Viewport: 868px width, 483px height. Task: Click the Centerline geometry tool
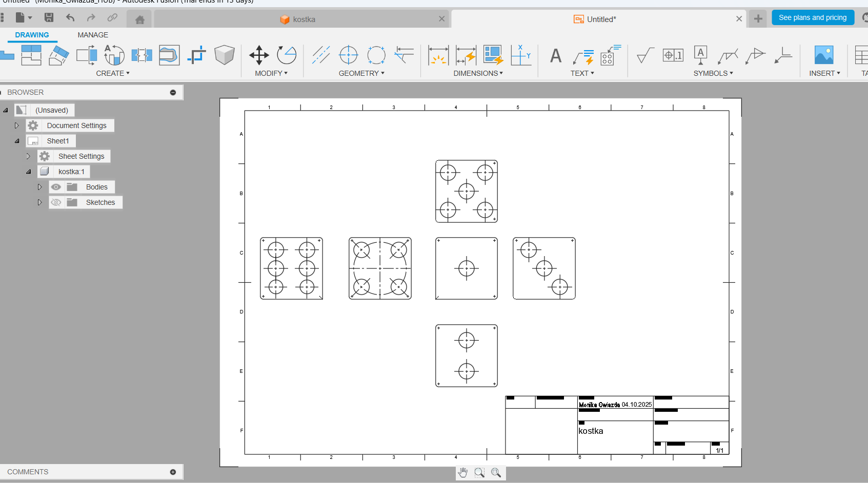click(321, 55)
